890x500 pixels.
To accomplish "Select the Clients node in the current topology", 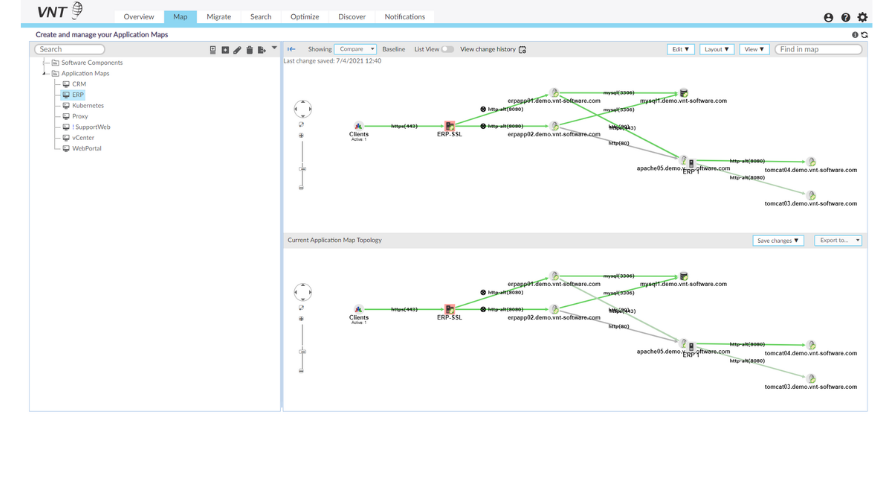I will tap(358, 310).
